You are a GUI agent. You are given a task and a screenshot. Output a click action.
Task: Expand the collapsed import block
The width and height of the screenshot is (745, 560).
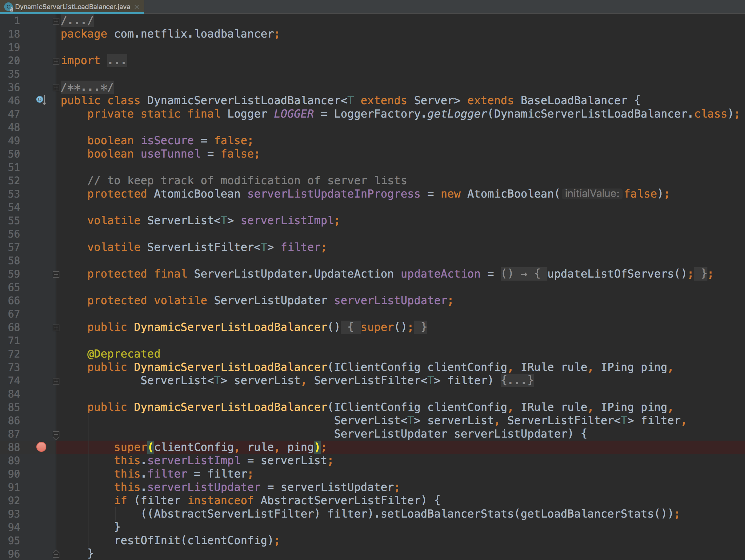tap(56, 61)
